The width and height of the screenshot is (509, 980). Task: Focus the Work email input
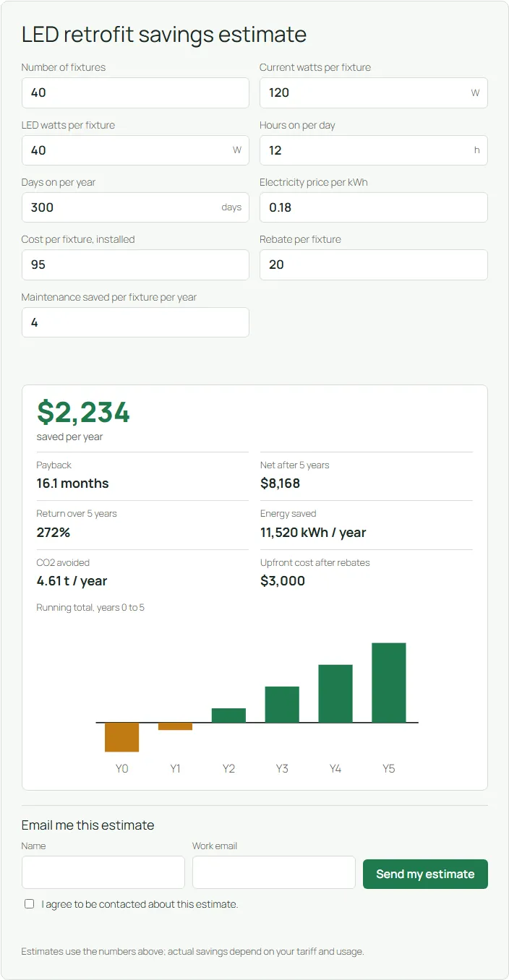273,872
